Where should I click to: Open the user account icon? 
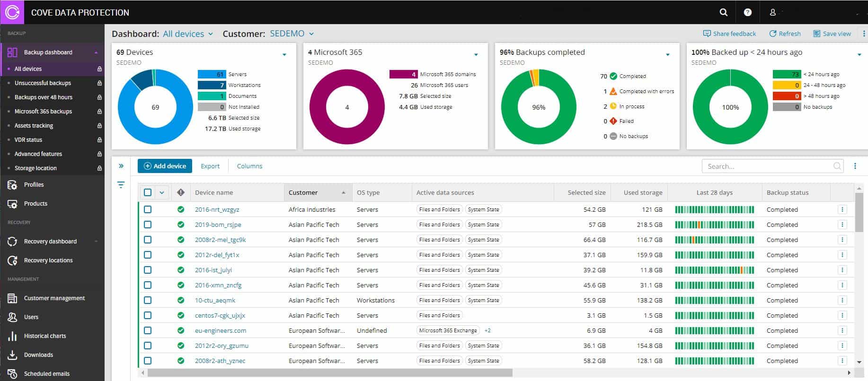(772, 12)
